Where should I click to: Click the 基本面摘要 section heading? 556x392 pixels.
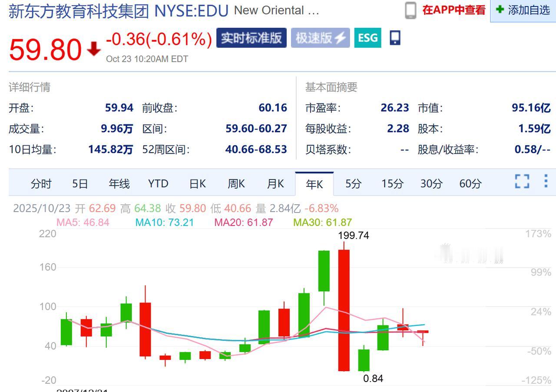tap(331, 87)
